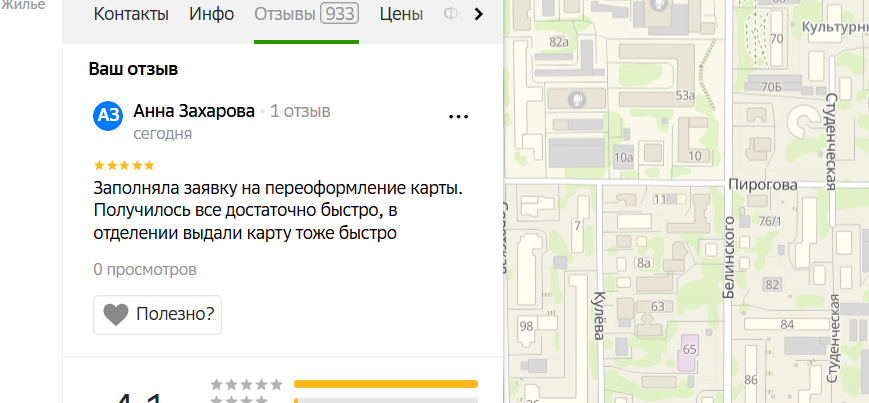Click building 76/1 on the map
Viewport: 869px width, 403px height.
point(769,222)
